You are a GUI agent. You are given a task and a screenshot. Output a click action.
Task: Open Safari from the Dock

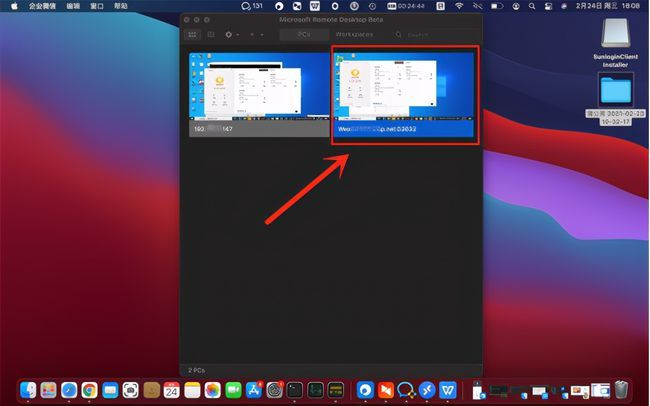69,390
